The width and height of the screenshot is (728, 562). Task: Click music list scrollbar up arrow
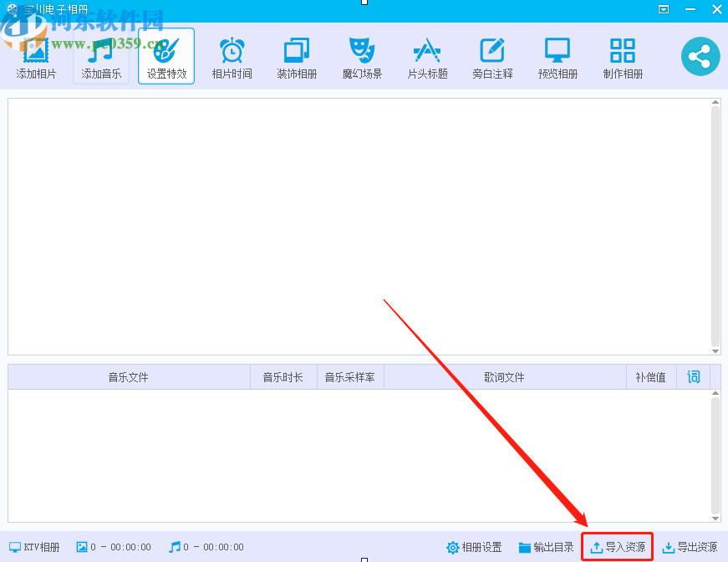pyautogui.click(x=715, y=393)
